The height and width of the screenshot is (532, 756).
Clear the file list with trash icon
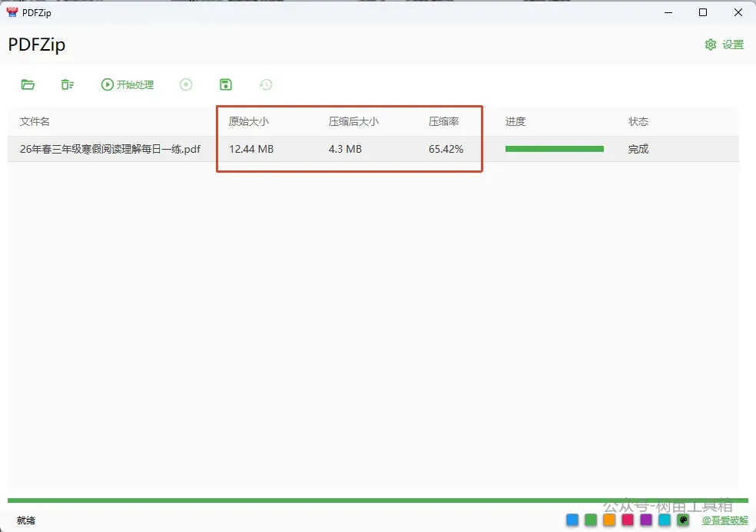[67, 84]
